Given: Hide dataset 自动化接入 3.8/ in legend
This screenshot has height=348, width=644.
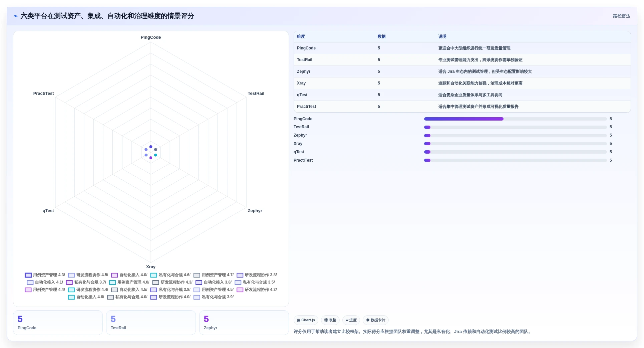Looking at the screenshot, I should 214,283.
